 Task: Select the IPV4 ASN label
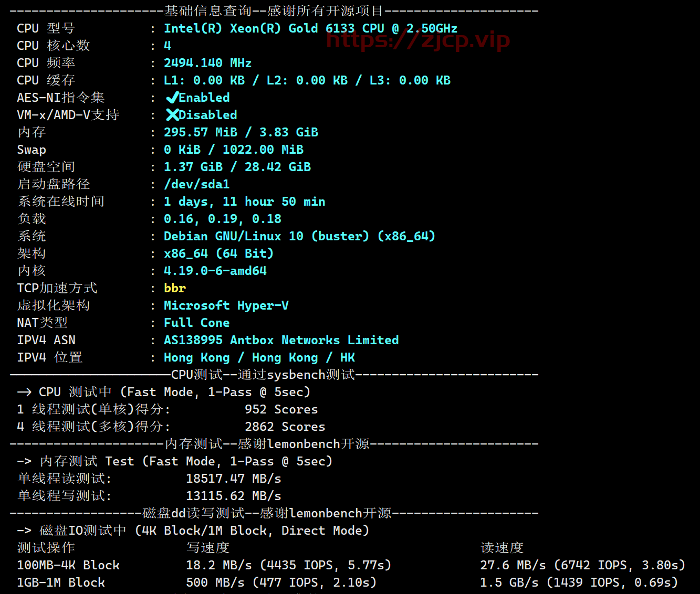pyautogui.click(x=46, y=340)
